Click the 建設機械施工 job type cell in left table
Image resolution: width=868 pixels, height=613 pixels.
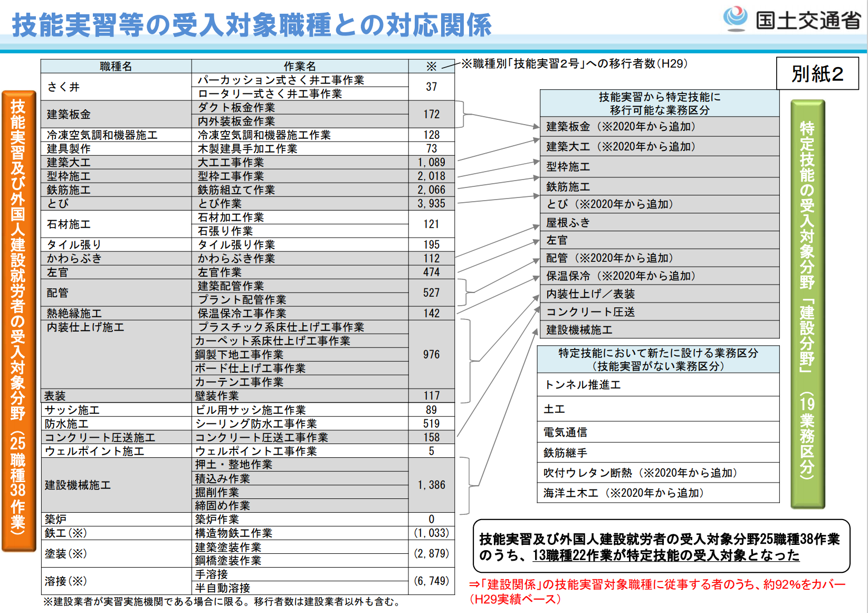click(x=116, y=485)
